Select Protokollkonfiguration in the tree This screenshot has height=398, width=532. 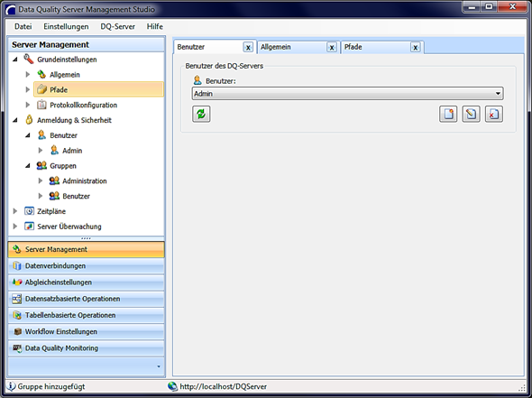click(x=84, y=105)
